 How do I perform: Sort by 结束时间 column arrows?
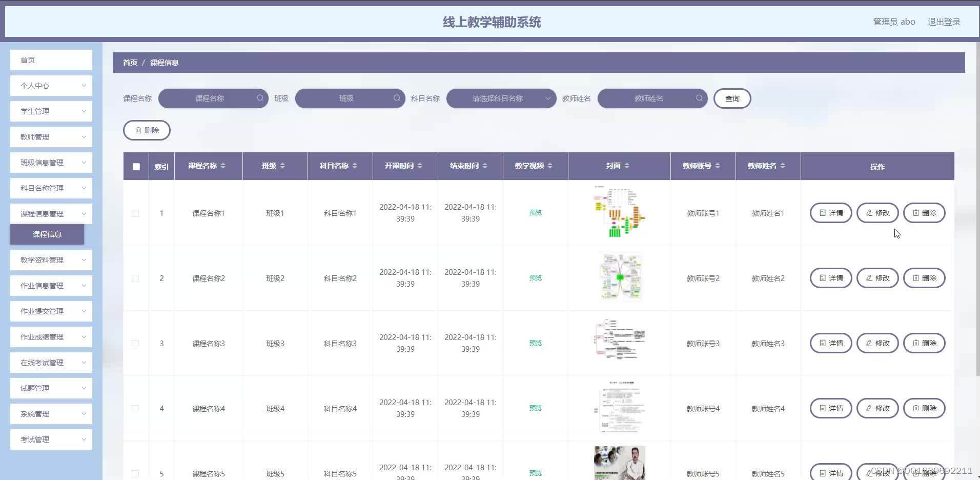(485, 166)
